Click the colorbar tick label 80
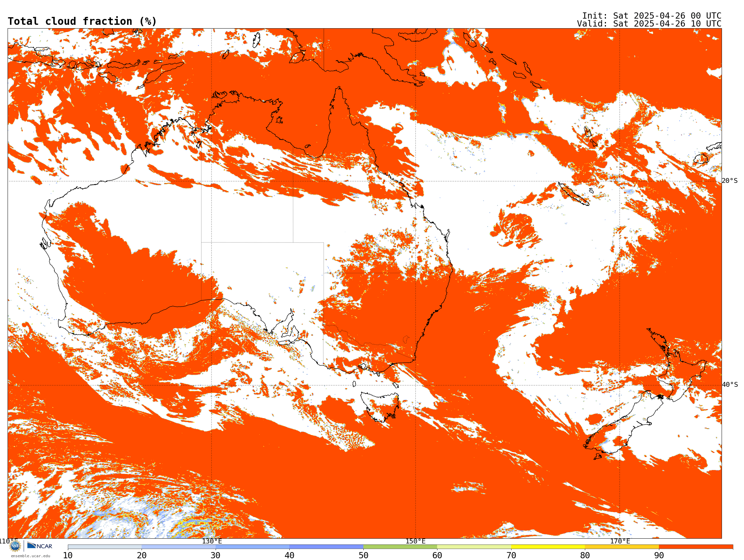Viewport: 744px width, 560px height. [585, 556]
